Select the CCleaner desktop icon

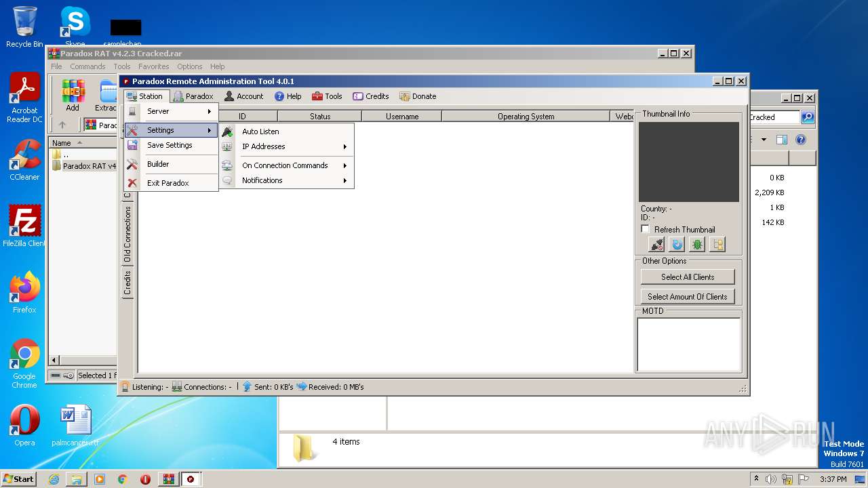pos(24,160)
